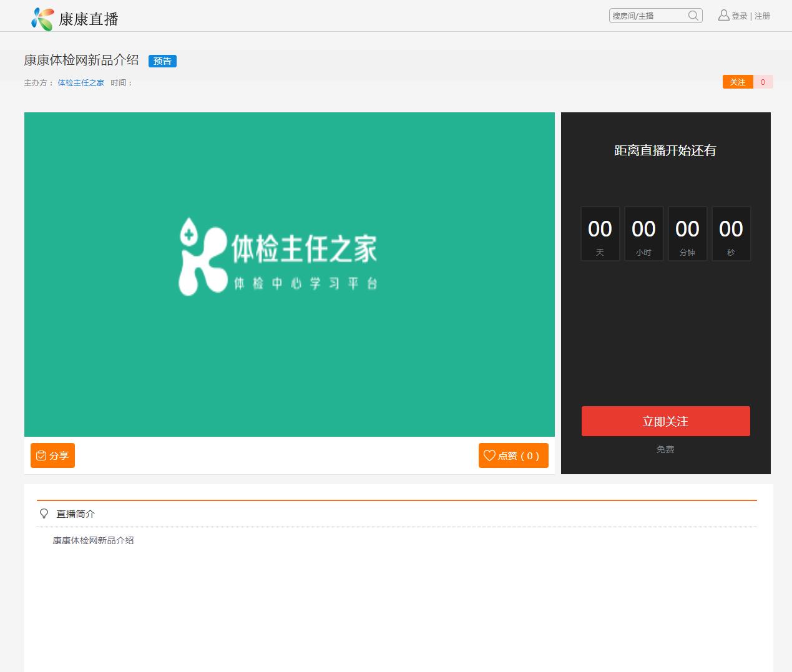The image size is (792, 672).
Task: Click the lightbulb icon beside 直播简介
Action: 44,514
